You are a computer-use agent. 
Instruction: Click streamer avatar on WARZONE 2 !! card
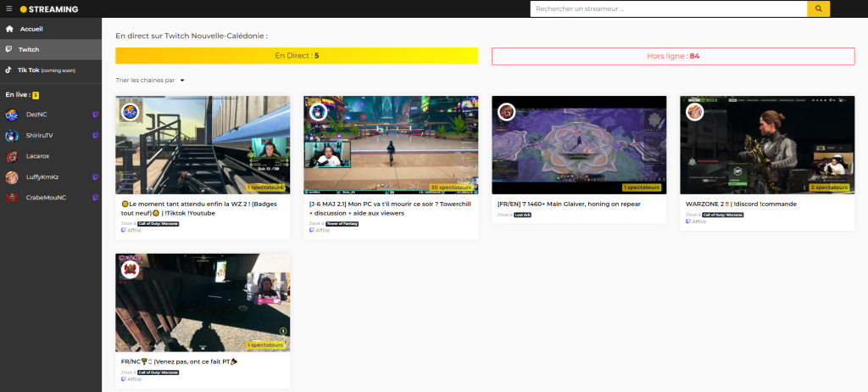695,111
